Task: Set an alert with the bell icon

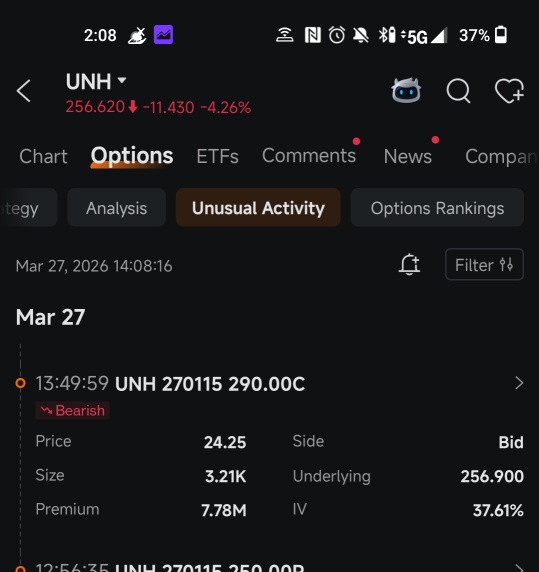Action: [x=409, y=264]
